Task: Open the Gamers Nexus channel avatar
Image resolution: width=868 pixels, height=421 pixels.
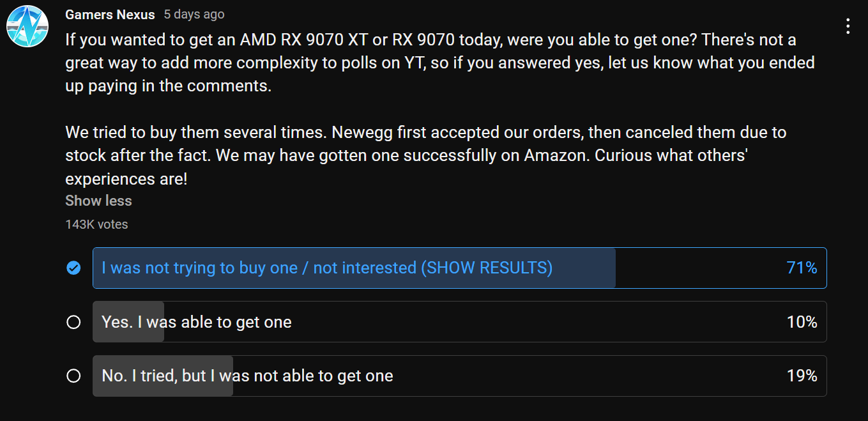Action: (x=27, y=26)
